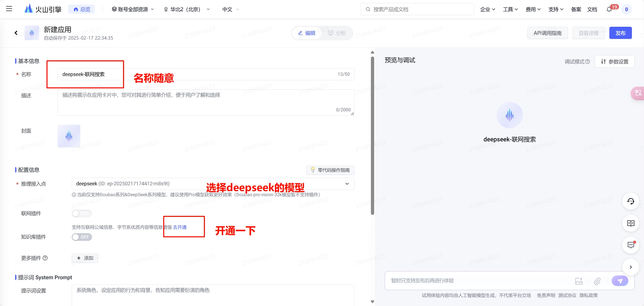
Task: Expand the 推理接入点 deepseek dropdown
Action: coord(347,184)
